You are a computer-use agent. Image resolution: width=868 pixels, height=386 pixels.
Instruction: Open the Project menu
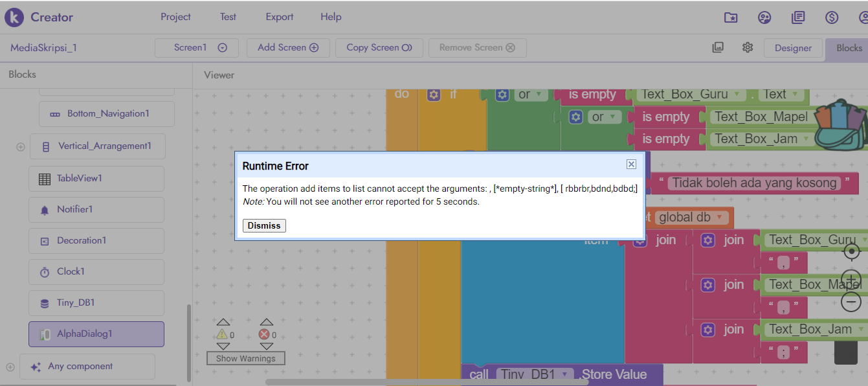coord(175,17)
